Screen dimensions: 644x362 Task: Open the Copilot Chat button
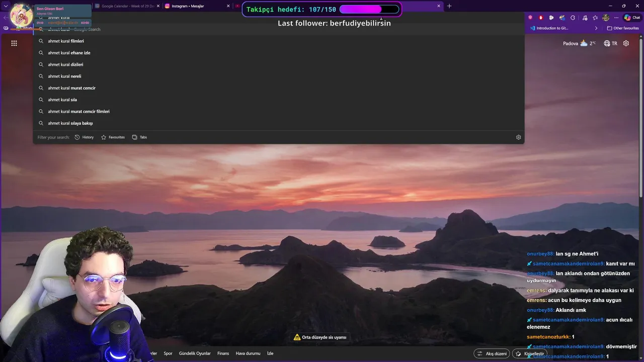pyautogui.click(x=632, y=18)
